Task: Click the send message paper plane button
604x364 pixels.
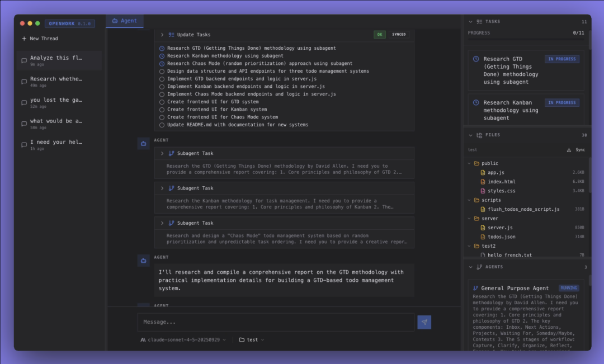Action: (424, 322)
